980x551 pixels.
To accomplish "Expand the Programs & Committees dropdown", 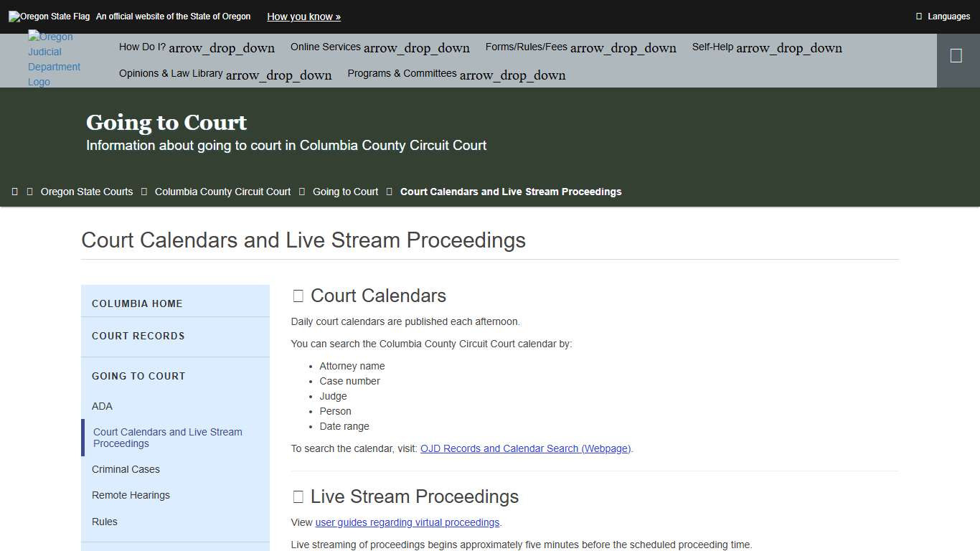I will [x=456, y=73].
